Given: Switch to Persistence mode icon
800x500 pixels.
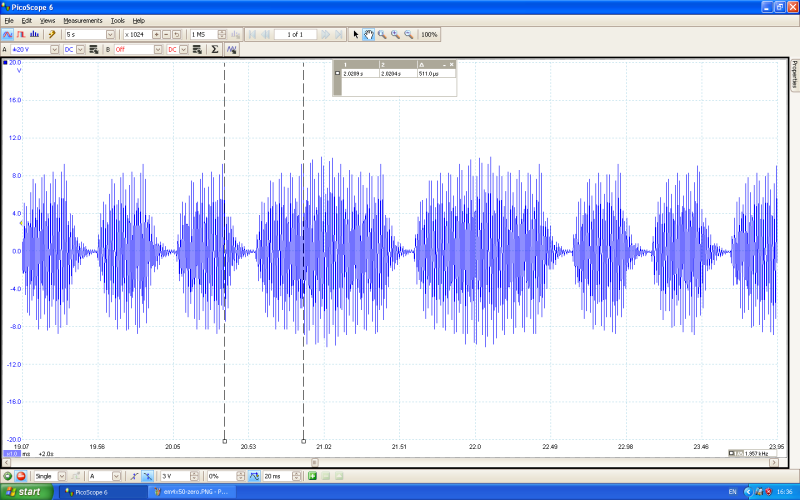Looking at the screenshot, I should point(21,35).
